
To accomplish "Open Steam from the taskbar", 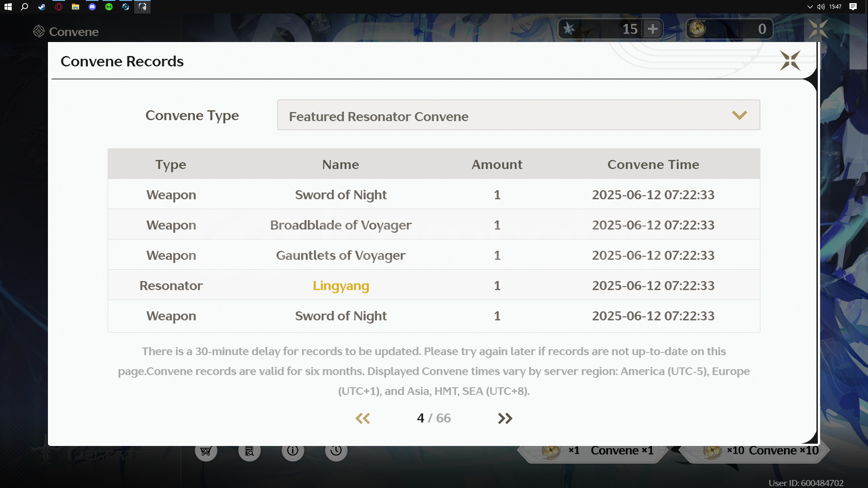I will pos(42,7).
